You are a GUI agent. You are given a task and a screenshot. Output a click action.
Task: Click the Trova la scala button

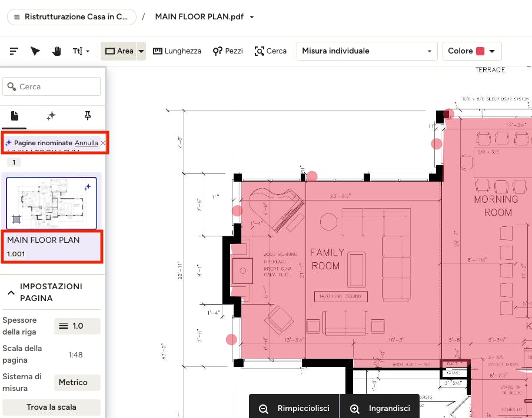click(52, 407)
